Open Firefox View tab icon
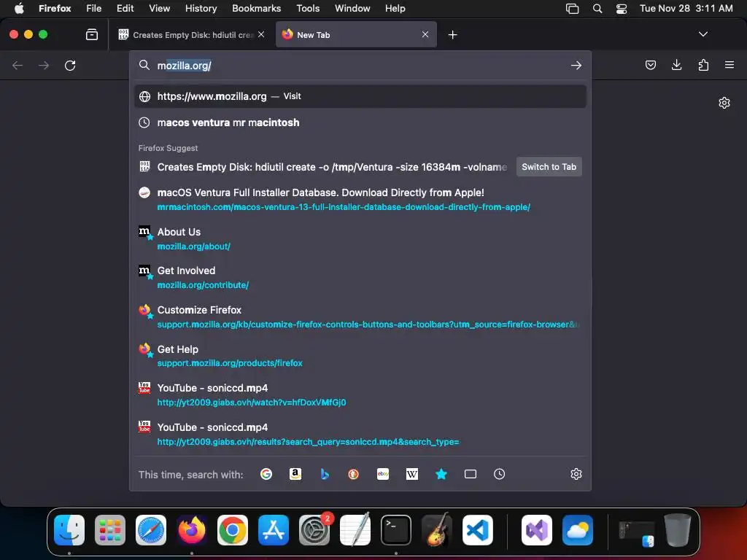The width and height of the screenshot is (747, 560). (x=91, y=34)
